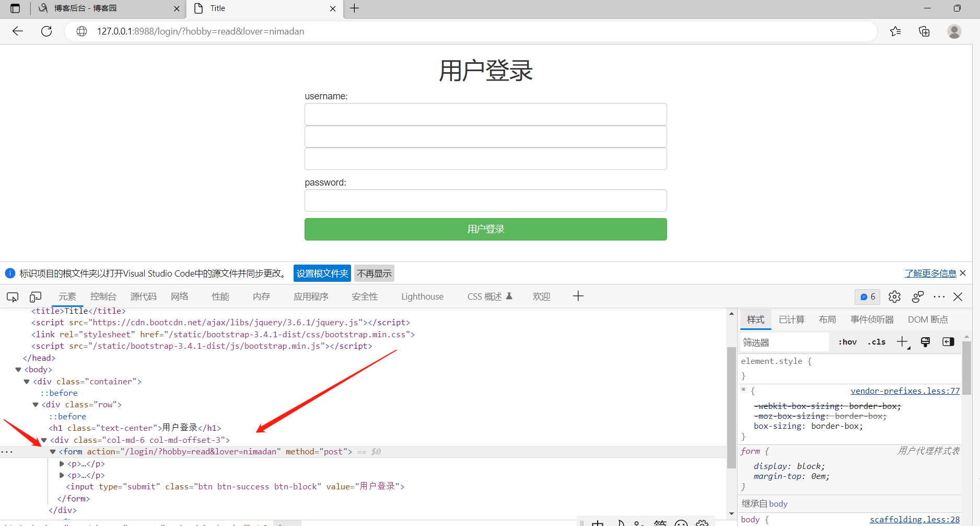Open the favorites star icon

[x=895, y=31]
